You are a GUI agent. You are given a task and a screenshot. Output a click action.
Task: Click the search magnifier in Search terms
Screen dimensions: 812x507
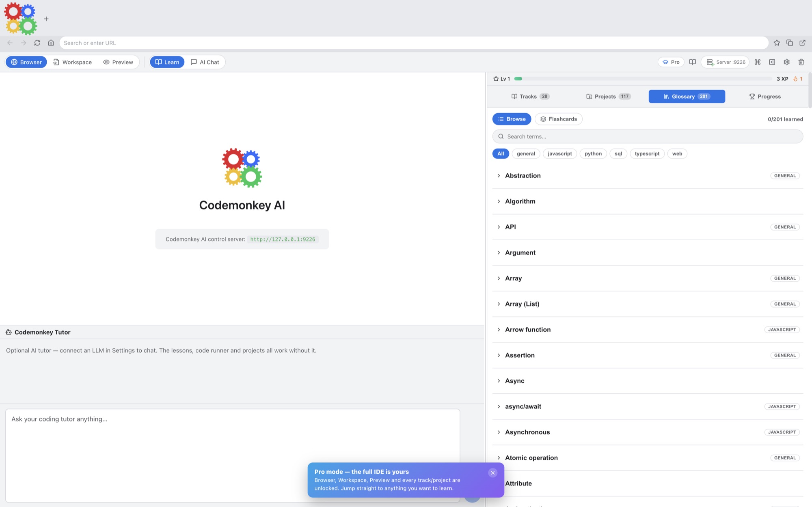tap(501, 136)
